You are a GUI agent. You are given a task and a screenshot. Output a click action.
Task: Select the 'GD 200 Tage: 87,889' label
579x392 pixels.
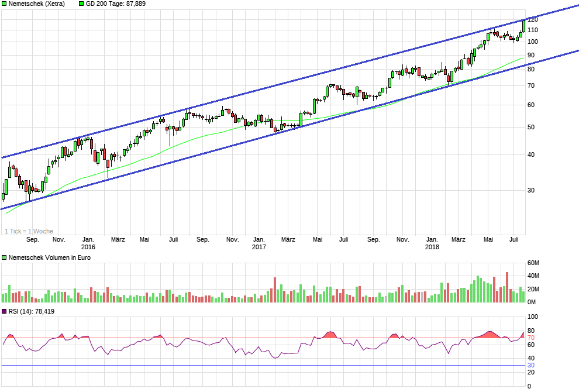(x=116, y=4)
